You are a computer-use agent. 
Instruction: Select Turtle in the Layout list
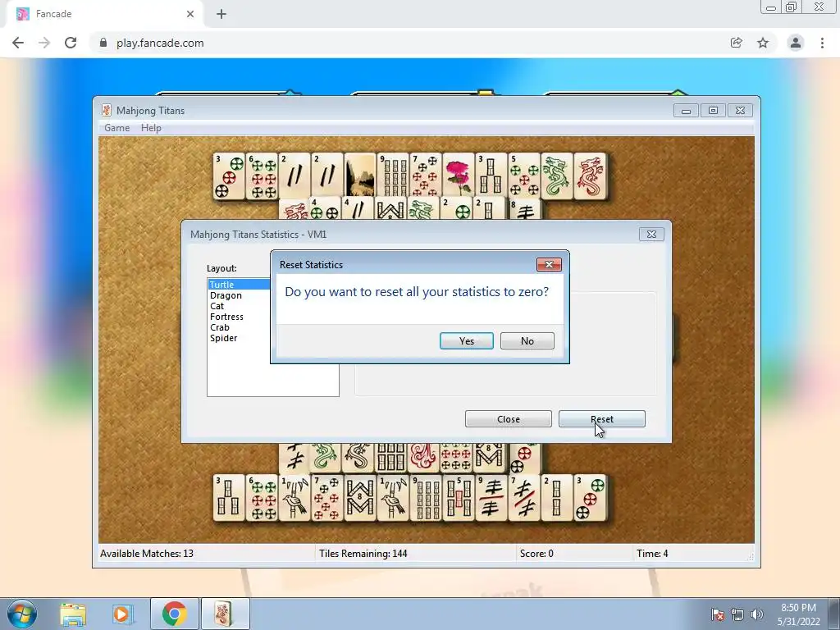[239, 285]
